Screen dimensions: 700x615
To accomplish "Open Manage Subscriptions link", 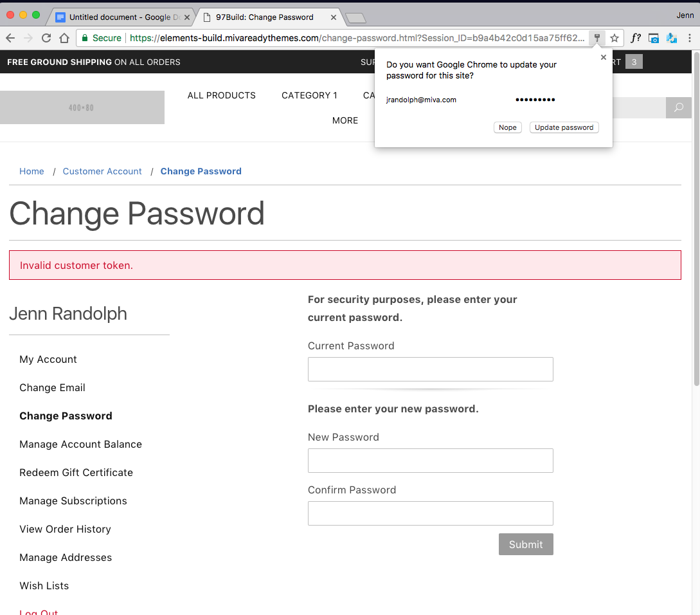I will [73, 500].
